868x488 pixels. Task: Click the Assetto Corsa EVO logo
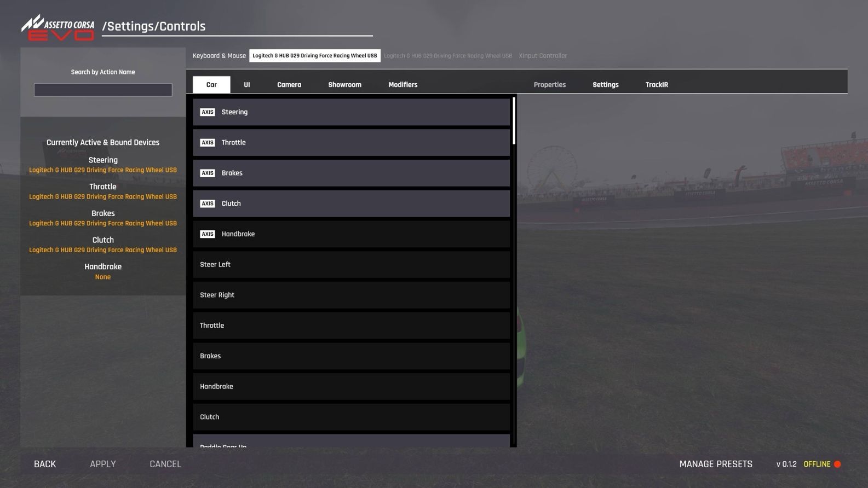click(x=58, y=28)
